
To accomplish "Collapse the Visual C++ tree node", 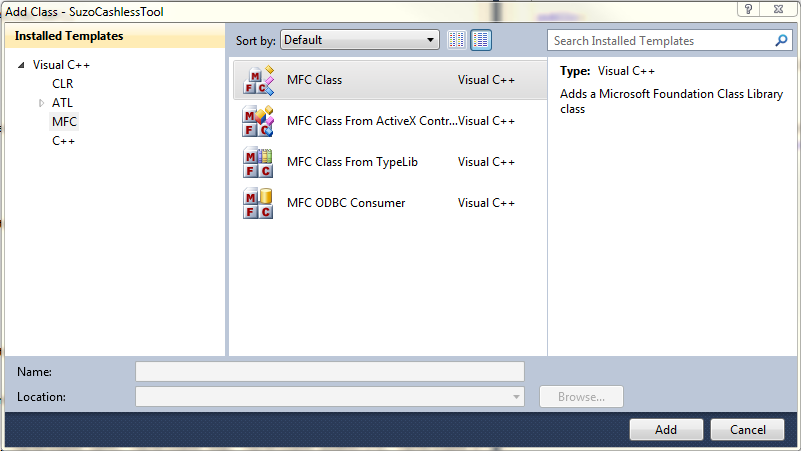I will (x=22, y=65).
